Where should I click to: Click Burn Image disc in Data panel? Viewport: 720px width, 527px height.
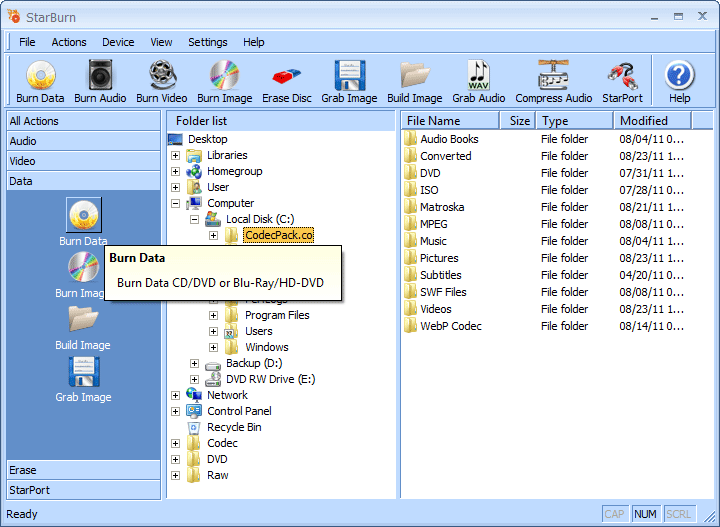pyautogui.click(x=83, y=267)
